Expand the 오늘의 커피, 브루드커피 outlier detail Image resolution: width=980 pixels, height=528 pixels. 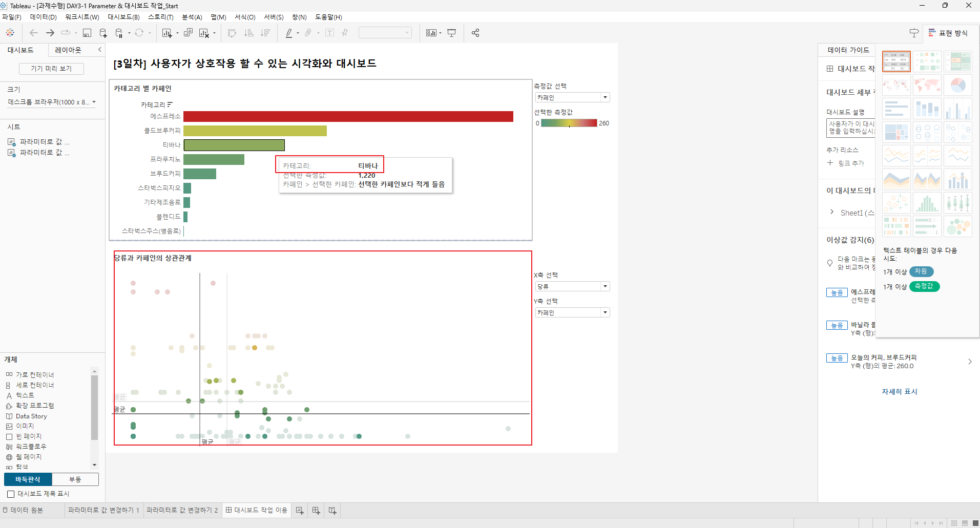[970, 362]
